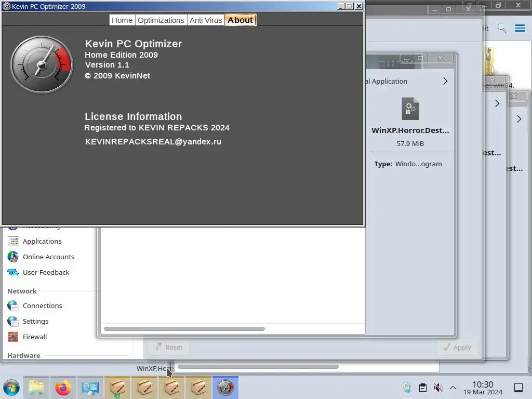Click the 'License Information' heading
Screen dimensions: 532x399
pos(134,116)
